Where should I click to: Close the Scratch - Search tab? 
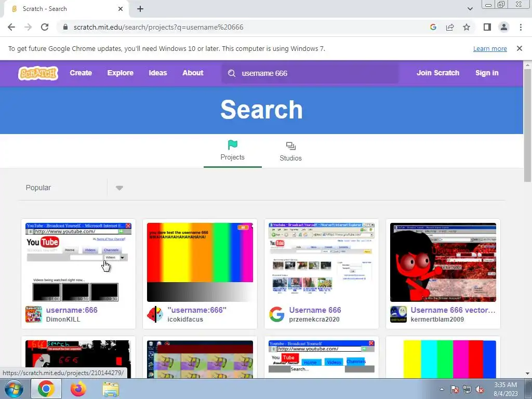[x=121, y=9]
